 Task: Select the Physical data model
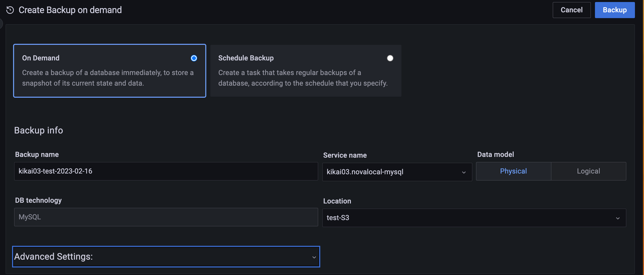tap(514, 171)
